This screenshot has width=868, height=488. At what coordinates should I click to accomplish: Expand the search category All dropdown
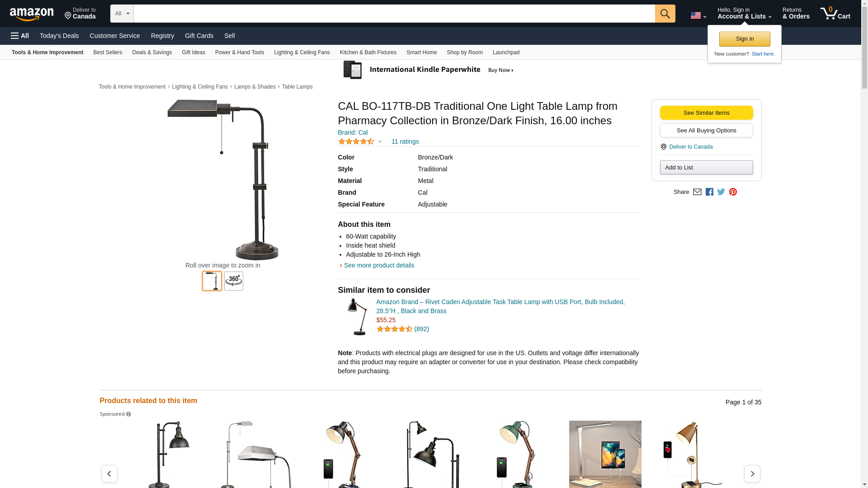(x=122, y=14)
